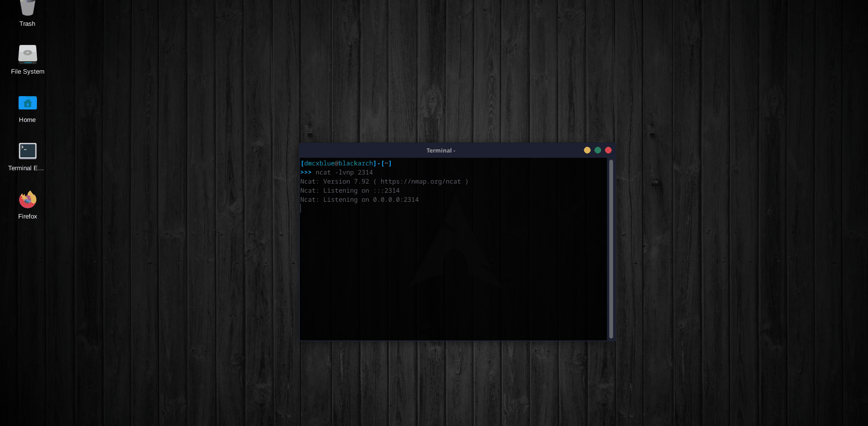This screenshot has width=868, height=426.
Task: Launch the Firefox desktop icon
Action: point(28,199)
